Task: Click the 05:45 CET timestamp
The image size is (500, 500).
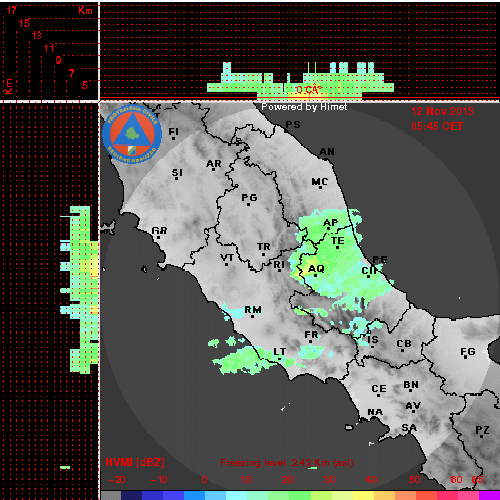Action: [x=437, y=126]
